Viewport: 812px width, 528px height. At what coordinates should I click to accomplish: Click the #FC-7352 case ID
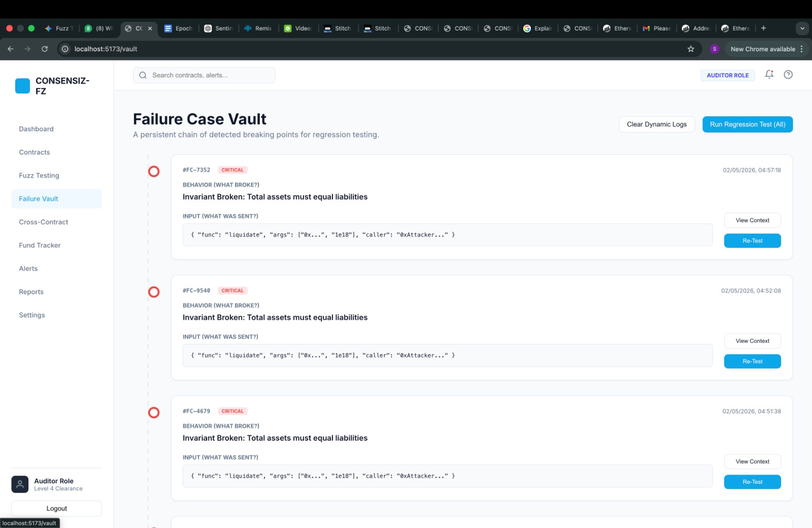tap(196, 170)
